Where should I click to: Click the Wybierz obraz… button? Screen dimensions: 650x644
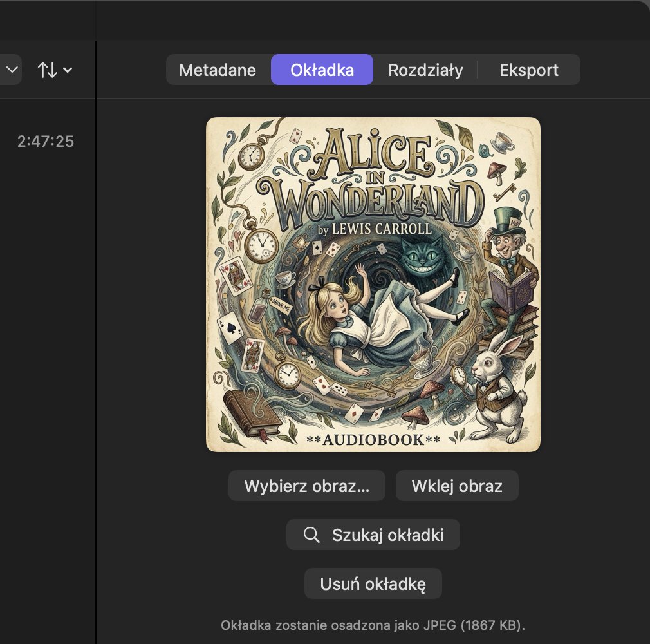307,486
